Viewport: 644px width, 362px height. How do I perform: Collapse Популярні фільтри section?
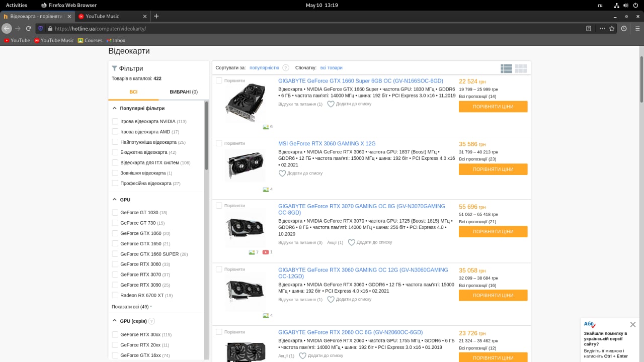pos(115,108)
